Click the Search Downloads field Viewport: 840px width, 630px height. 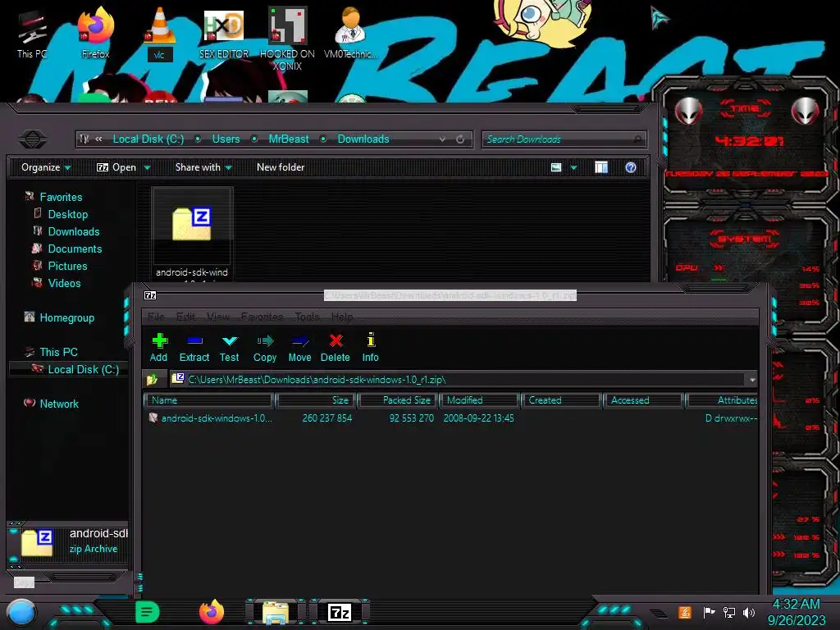point(564,139)
